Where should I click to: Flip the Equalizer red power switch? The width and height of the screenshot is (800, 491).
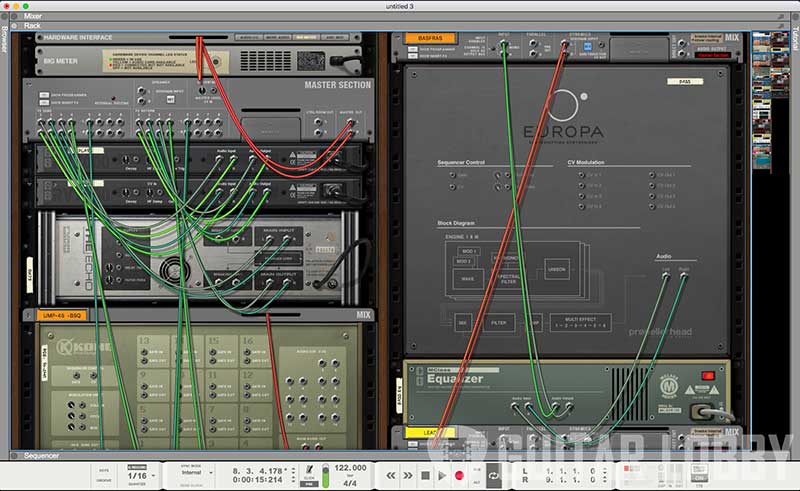pos(707,376)
